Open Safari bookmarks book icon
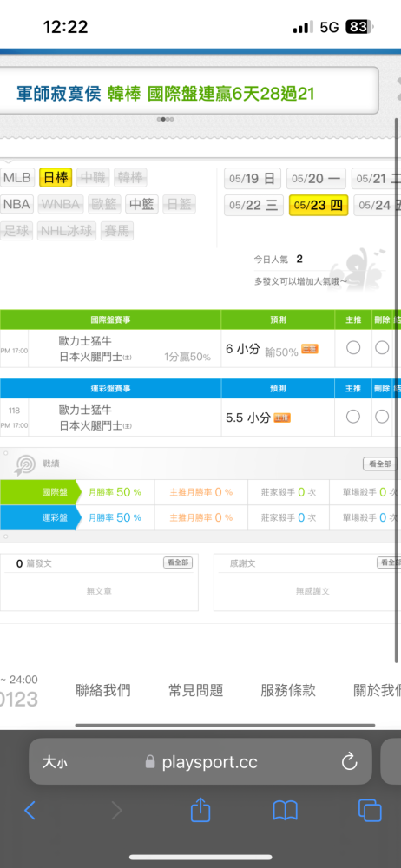401x868 pixels. tap(286, 811)
